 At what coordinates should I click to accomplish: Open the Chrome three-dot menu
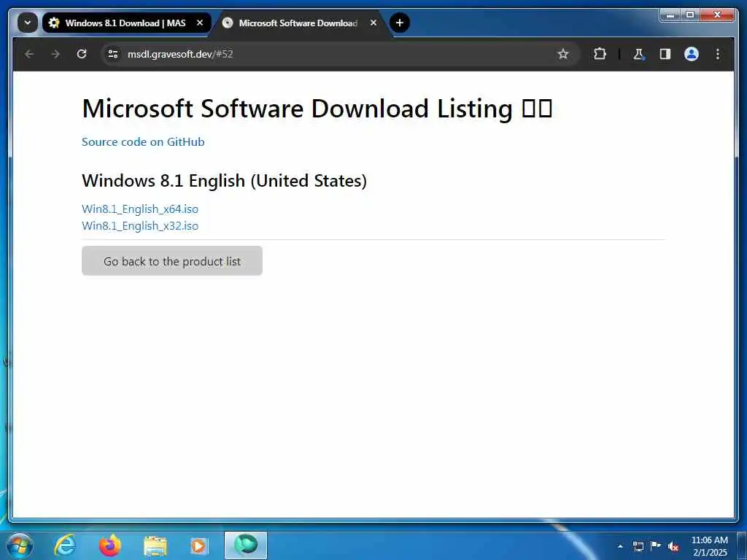click(x=718, y=54)
